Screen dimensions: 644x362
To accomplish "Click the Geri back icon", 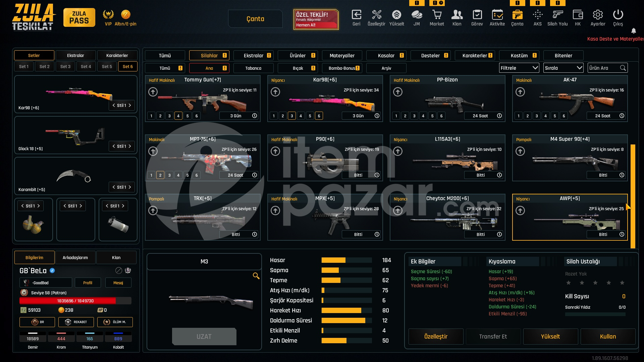I will point(356,15).
